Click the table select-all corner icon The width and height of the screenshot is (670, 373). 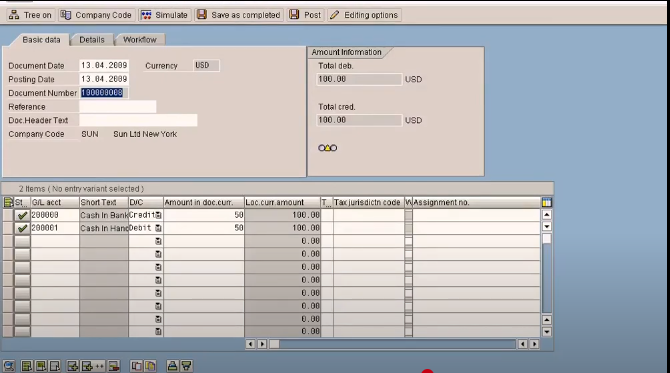point(8,202)
